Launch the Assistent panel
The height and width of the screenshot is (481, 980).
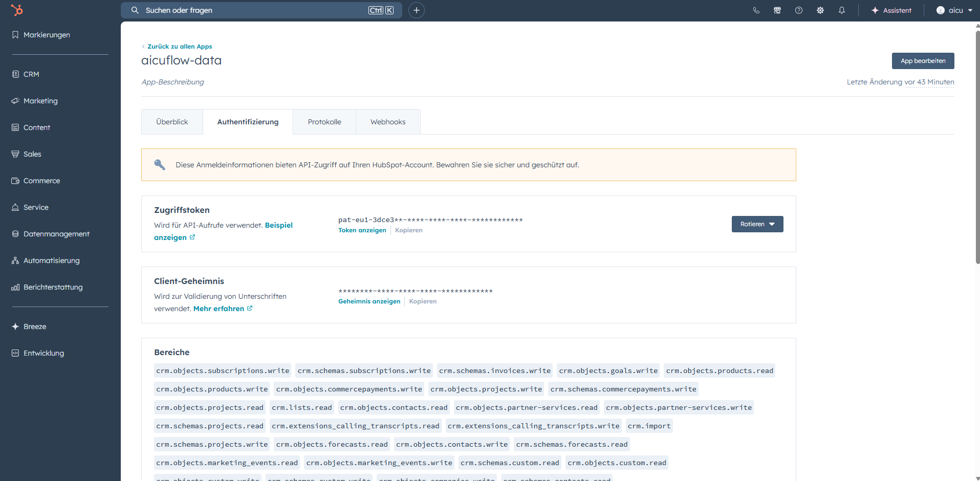[891, 10]
